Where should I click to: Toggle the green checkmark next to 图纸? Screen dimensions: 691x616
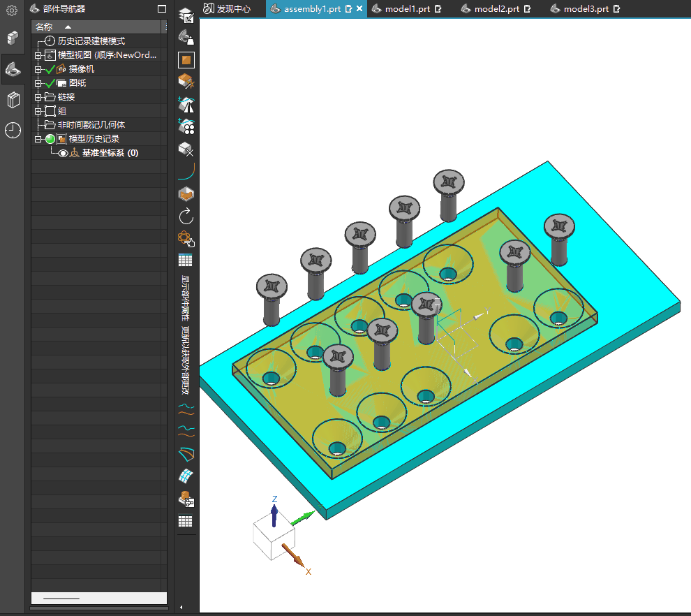point(50,83)
